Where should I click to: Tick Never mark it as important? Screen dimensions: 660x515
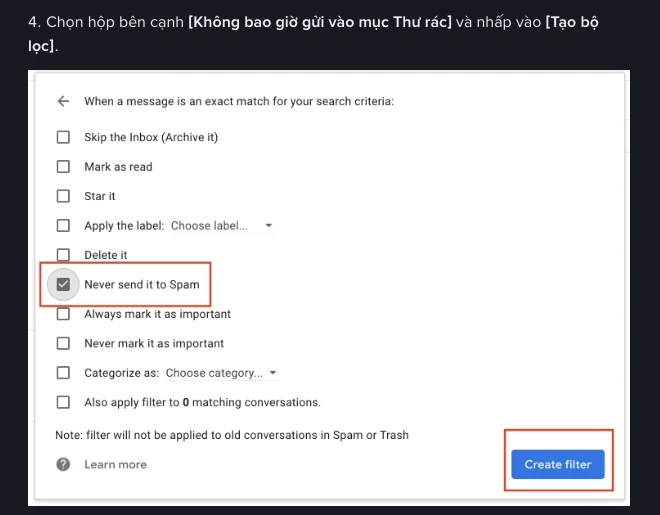tap(63, 343)
